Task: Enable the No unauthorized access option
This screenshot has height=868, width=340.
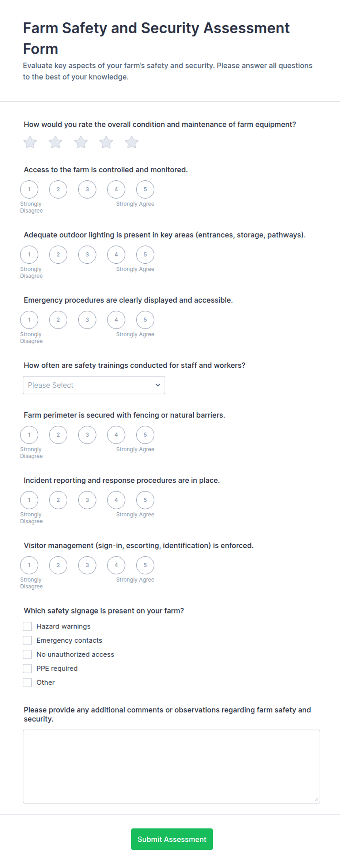Action: tap(27, 655)
